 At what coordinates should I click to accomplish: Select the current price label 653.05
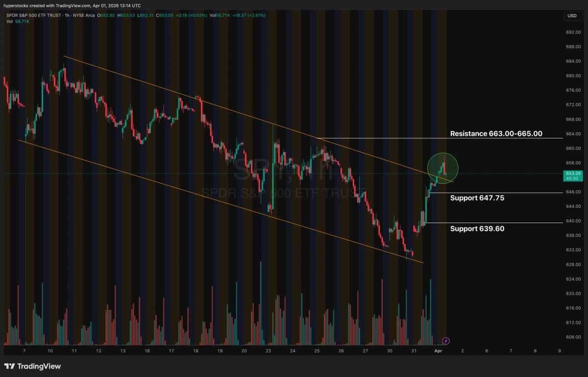tap(573, 173)
